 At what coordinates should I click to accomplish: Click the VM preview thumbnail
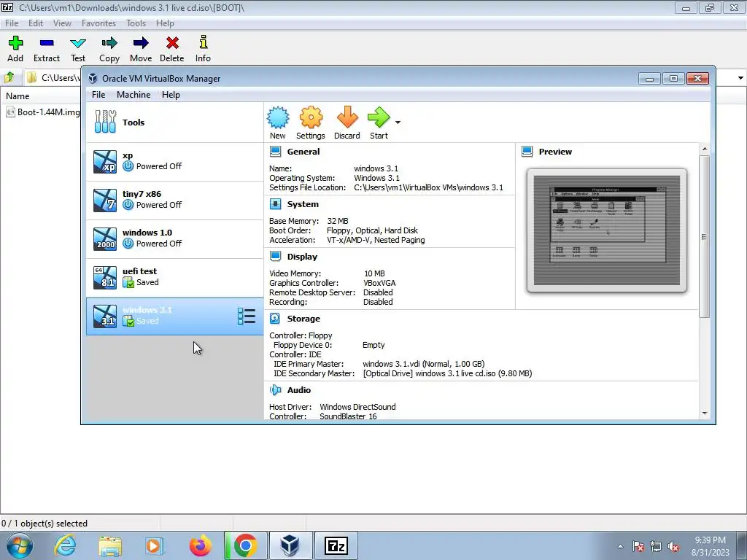pos(606,230)
